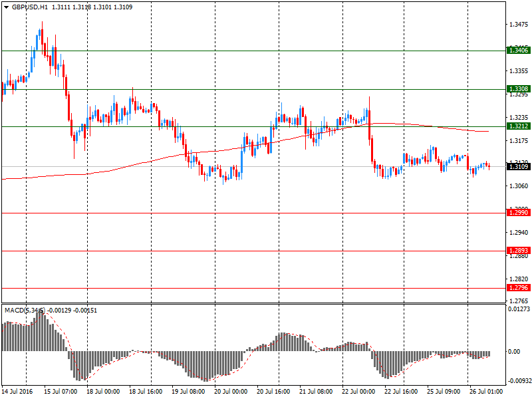532x399 pixels.
Task: Select the 1.2893 red support level label
Action: [x=519, y=251]
